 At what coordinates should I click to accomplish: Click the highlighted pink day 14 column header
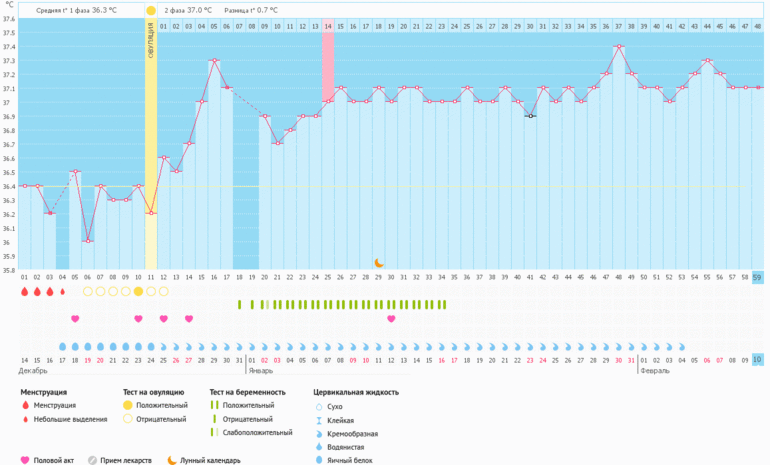pos(327,25)
